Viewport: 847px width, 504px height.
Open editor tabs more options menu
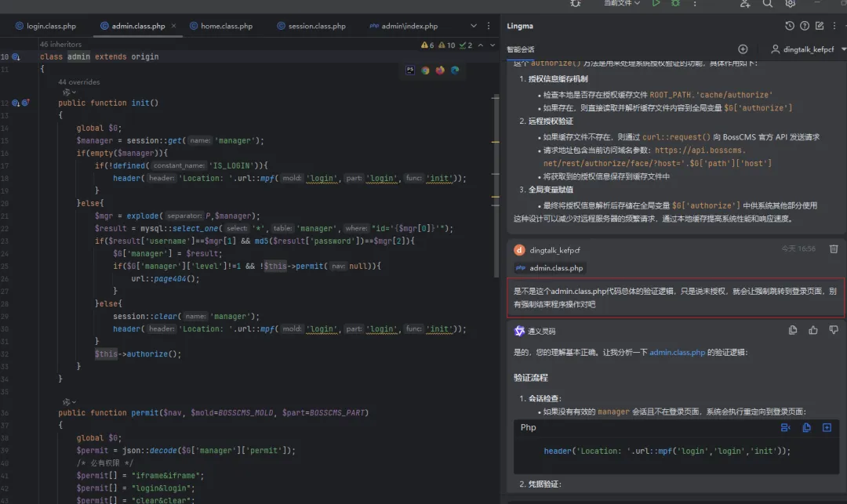pyautogui.click(x=489, y=26)
